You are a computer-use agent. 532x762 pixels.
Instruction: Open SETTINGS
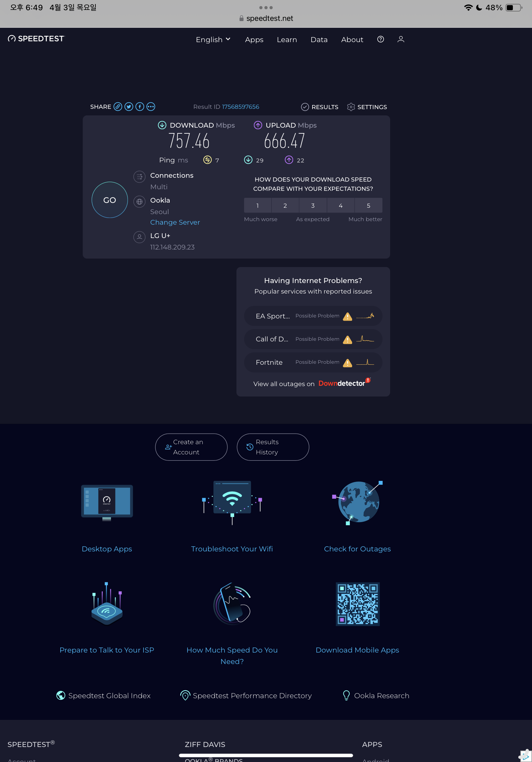(x=367, y=107)
